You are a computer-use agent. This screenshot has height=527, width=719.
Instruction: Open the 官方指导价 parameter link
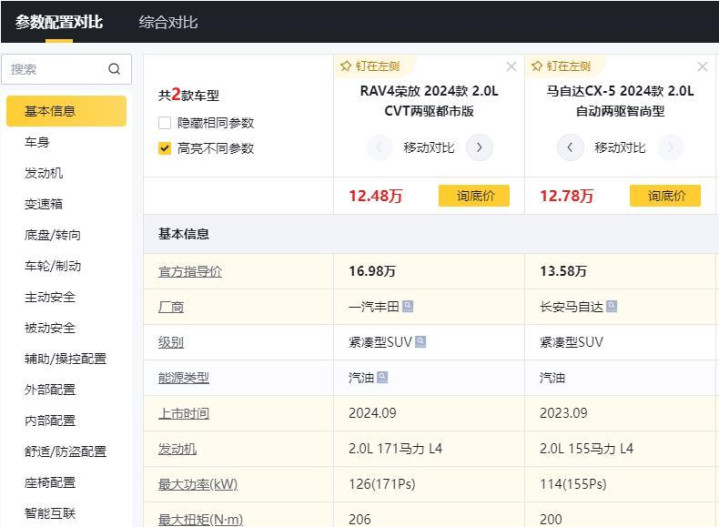click(190, 272)
